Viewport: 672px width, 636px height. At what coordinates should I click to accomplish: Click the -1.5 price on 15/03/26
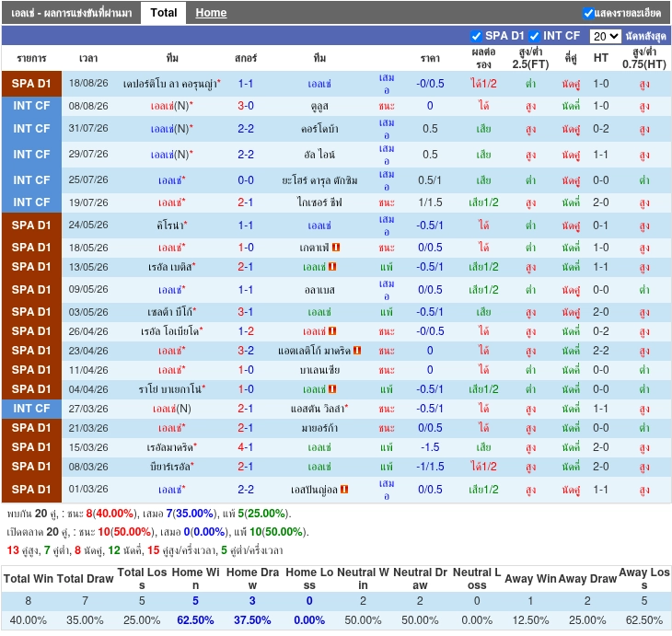(x=430, y=447)
